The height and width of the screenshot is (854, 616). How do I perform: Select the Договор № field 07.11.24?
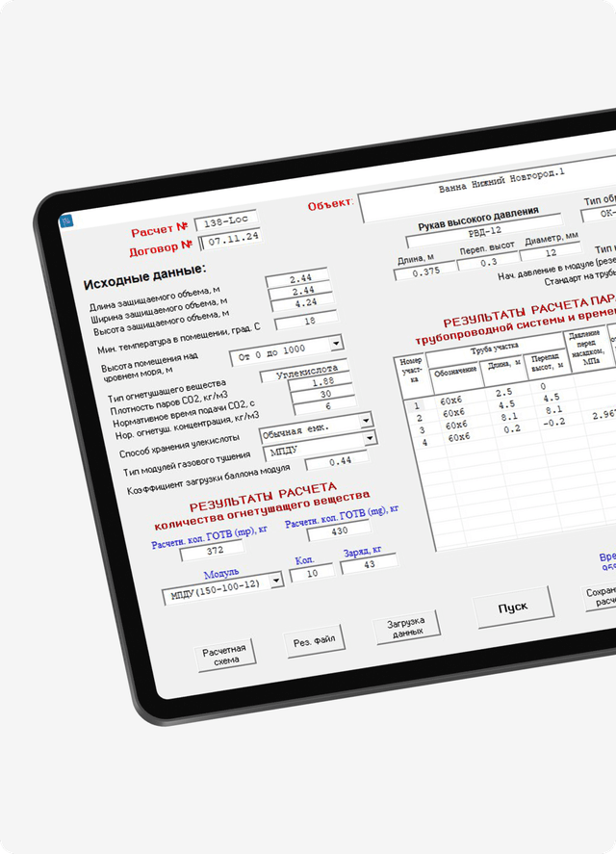click(231, 239)
